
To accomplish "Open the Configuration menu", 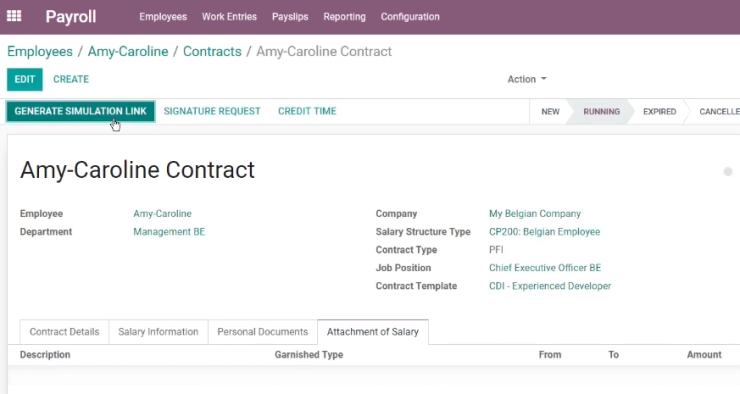I will (410, 17).
